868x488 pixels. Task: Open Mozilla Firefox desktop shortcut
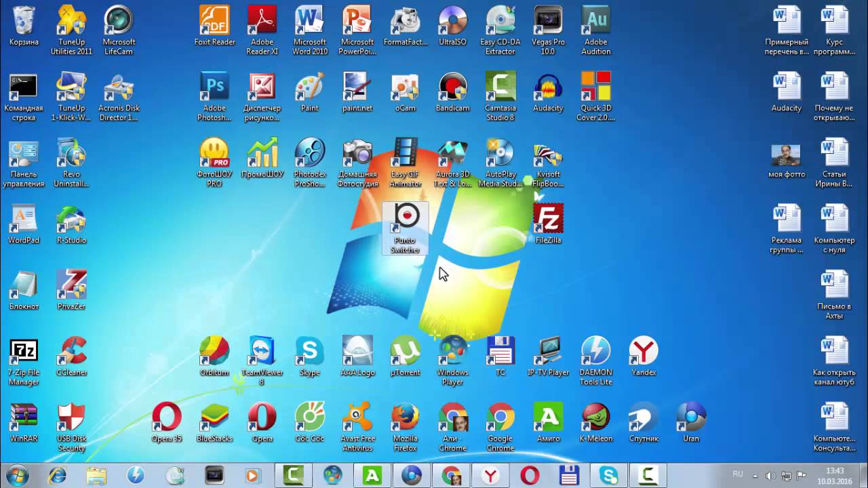[406, 428]
